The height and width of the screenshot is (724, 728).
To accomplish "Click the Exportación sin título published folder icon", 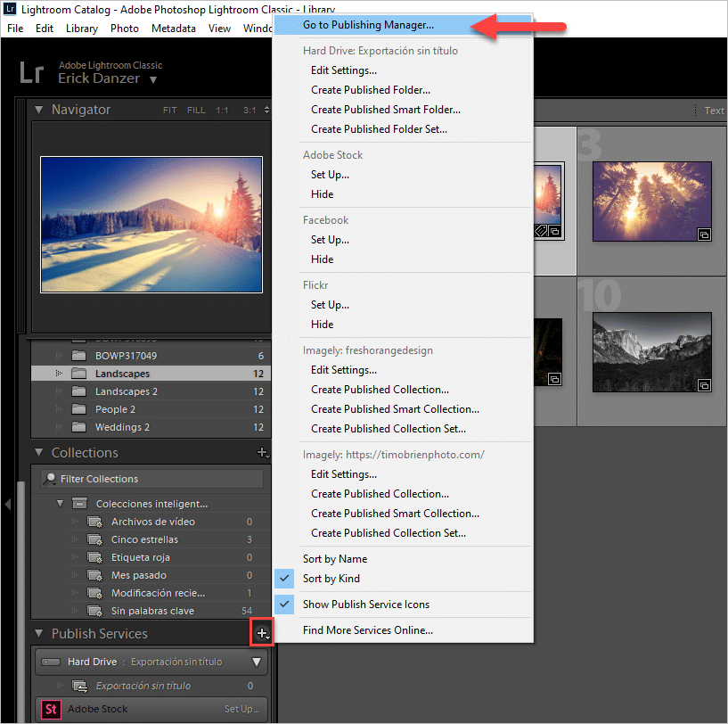I will [79, 686].
